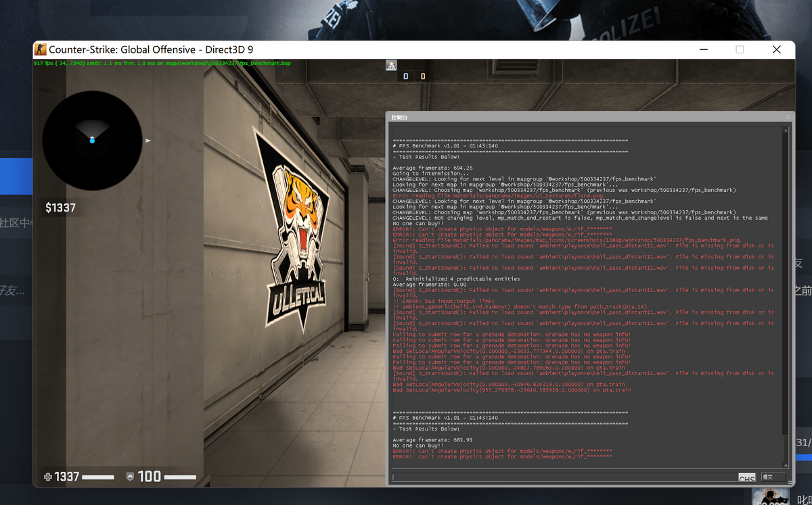
Task: Click the console resize grip at bottom-right
Action: [x=791, y=482]
